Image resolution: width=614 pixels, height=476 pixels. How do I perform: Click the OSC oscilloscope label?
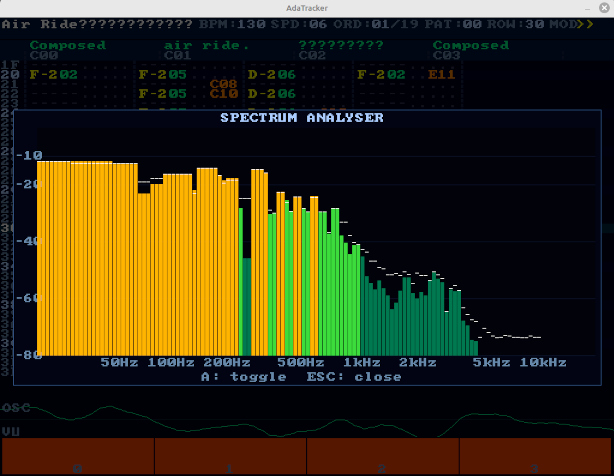[16, 408]
